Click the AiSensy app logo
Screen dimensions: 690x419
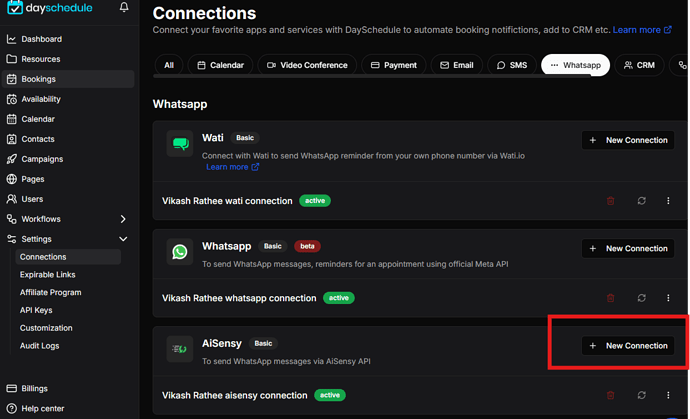[x=180, y=349]
